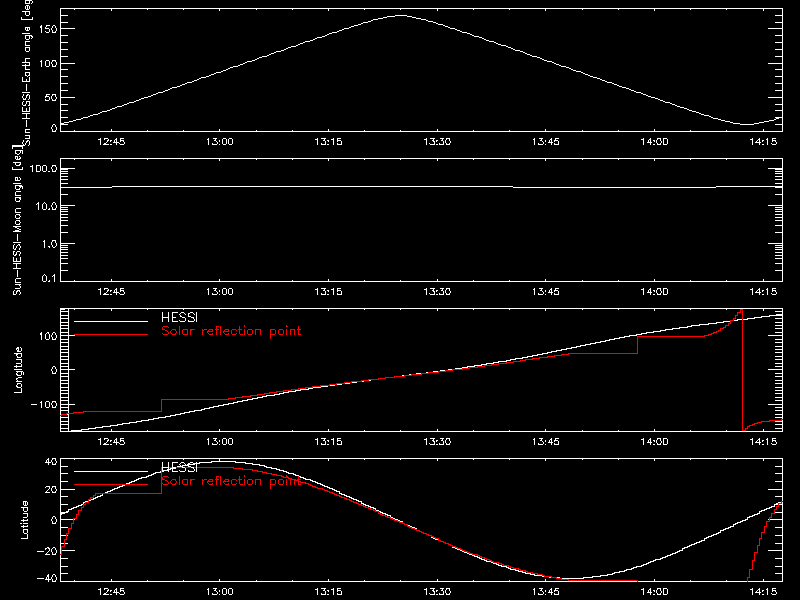Click white HESSI legend line in Latitude plot
800x600 pixels.
(x=111, y=471)
